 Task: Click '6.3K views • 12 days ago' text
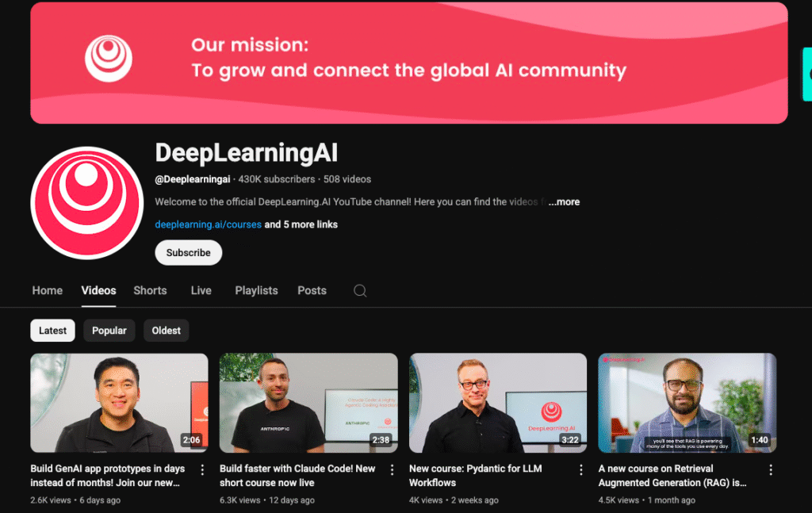[267, 500]
